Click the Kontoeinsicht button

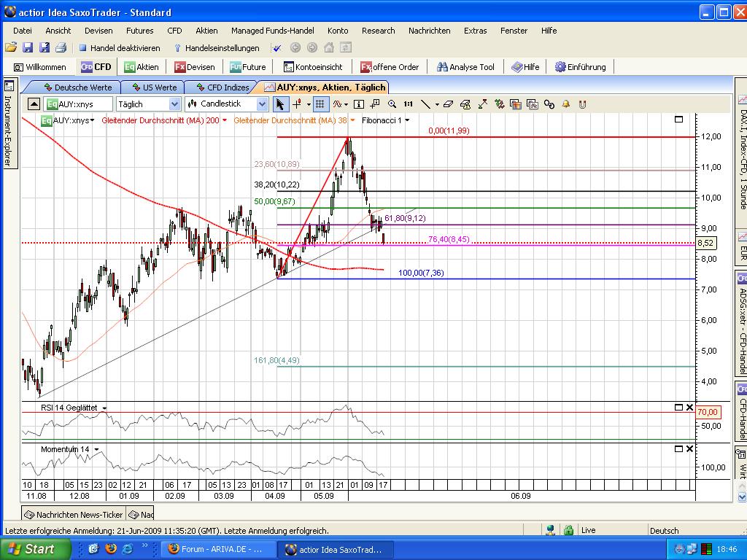click(x=312, y=67)
